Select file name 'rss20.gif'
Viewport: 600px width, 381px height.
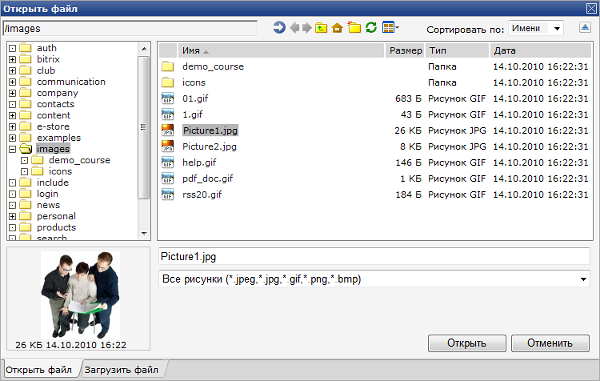click(x=202, y=195)
